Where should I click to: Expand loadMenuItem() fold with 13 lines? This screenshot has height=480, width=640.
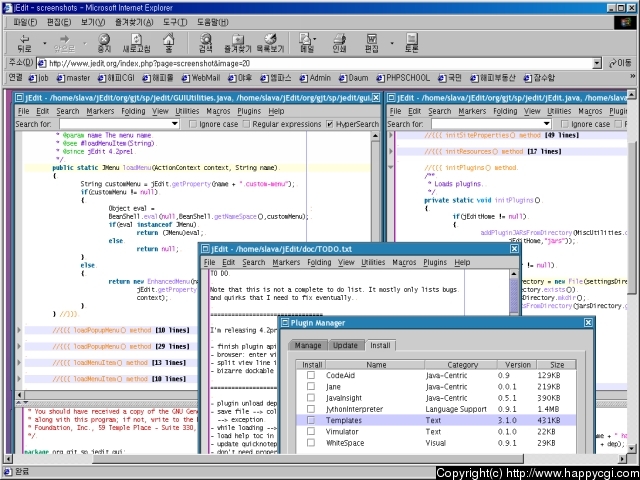pyautogui.click(x=19, y=362)
